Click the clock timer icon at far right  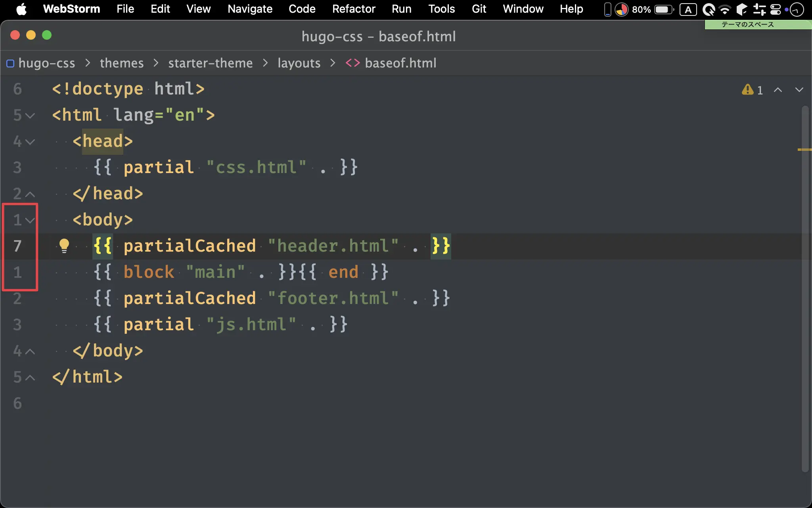(x=796, y=9)
